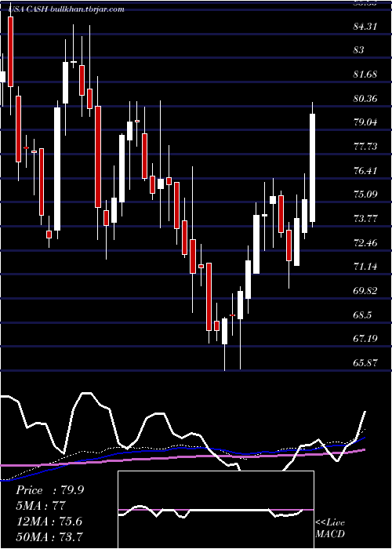Click the 73.77 price axis label
Viewport: 392px width, 549px height.
click(365, 219)
